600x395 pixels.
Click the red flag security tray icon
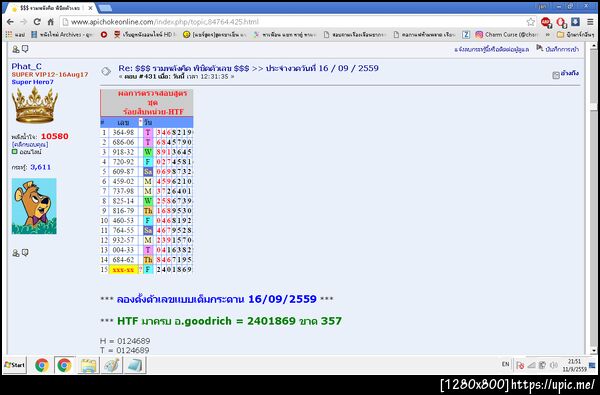[x=520, y=366]
